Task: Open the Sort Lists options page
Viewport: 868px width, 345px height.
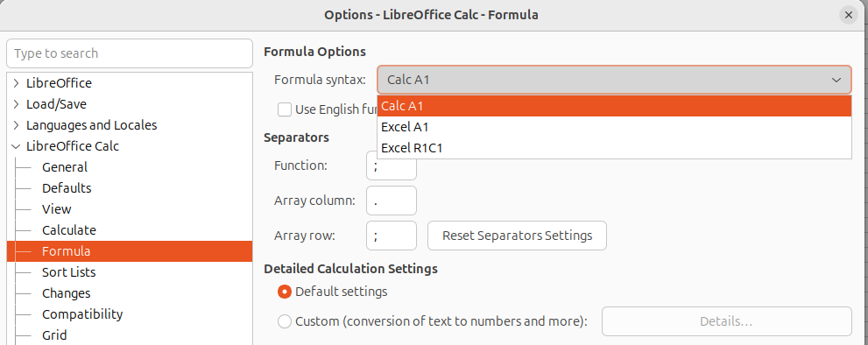Action: [68, 272]
